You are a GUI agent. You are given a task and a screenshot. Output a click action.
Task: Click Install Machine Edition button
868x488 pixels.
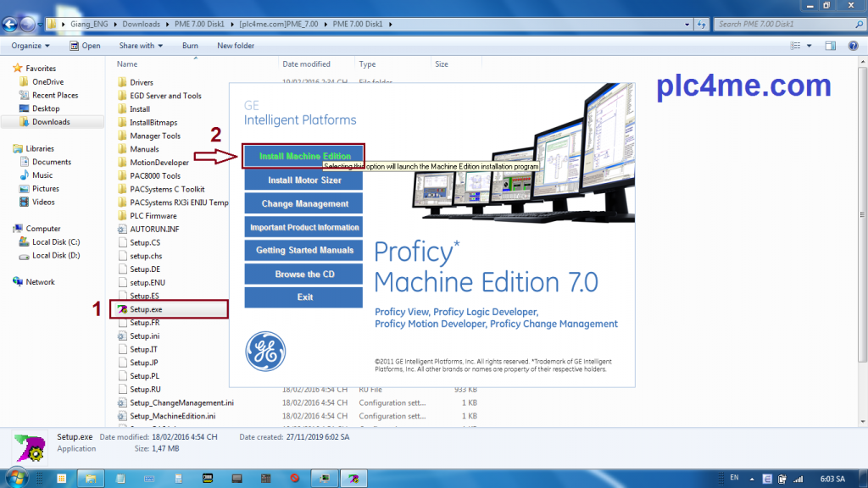click(303, 156)
